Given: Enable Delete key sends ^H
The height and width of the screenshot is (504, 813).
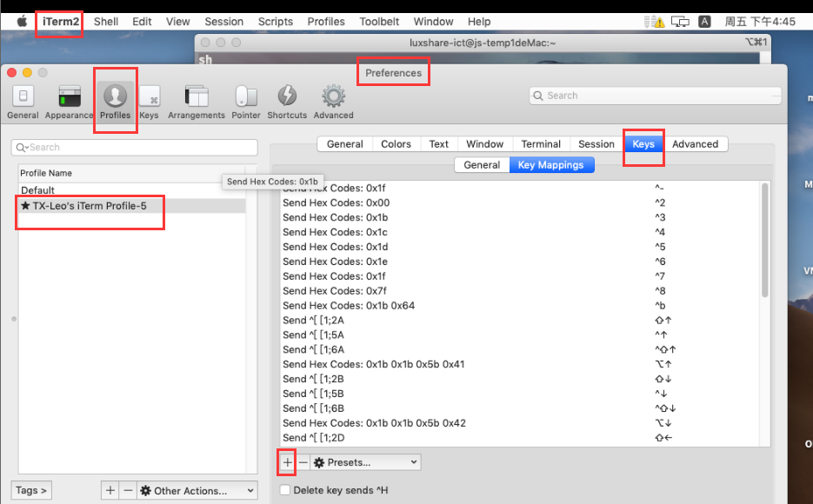Looking at the screenshot, I should pyautogui.click(x=285, y=490).
